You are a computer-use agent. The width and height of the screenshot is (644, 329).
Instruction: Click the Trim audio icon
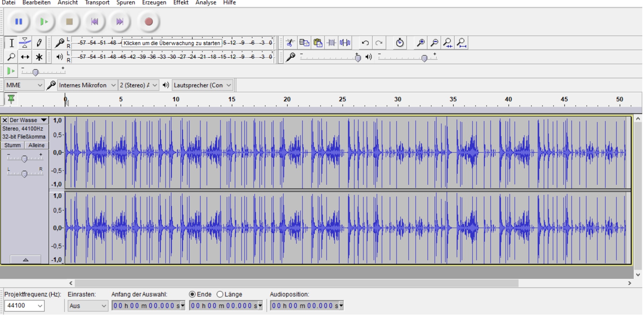tap(331, 43)
